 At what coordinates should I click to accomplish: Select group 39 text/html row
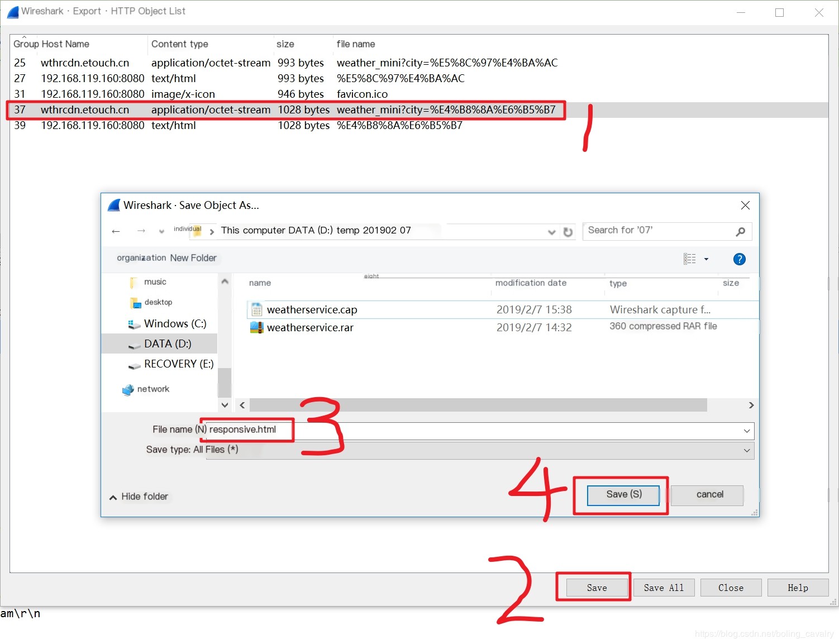tap(419, 125)
